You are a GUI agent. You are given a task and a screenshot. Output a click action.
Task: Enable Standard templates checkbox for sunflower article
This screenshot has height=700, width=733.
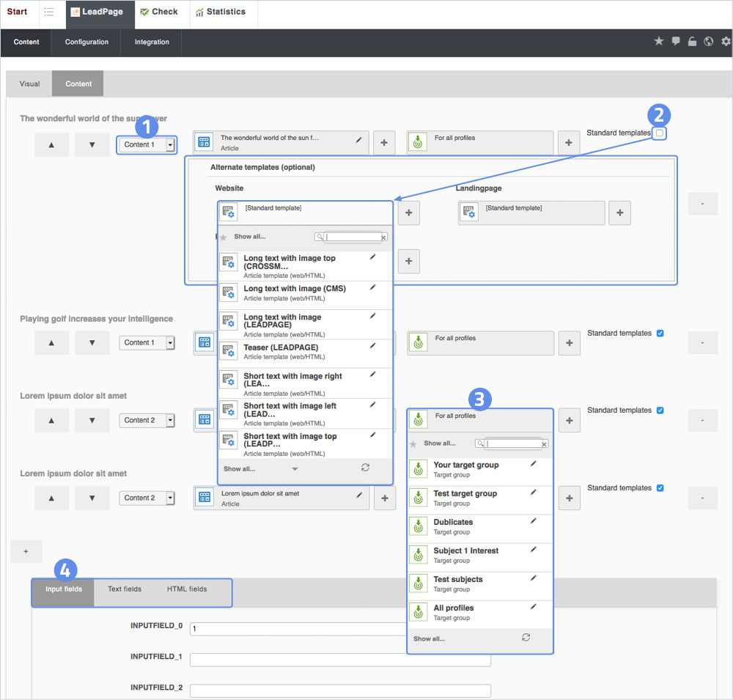point(660,133)
